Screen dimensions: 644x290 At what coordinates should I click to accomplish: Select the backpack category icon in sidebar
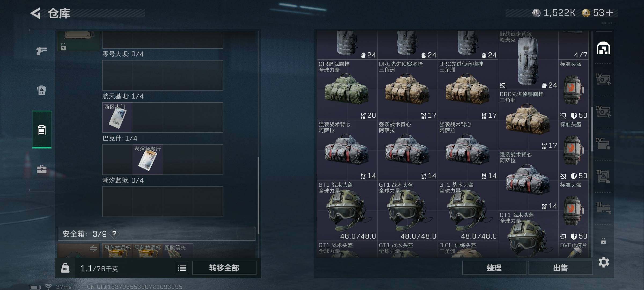pyautogui.click(x=42, y=90)
